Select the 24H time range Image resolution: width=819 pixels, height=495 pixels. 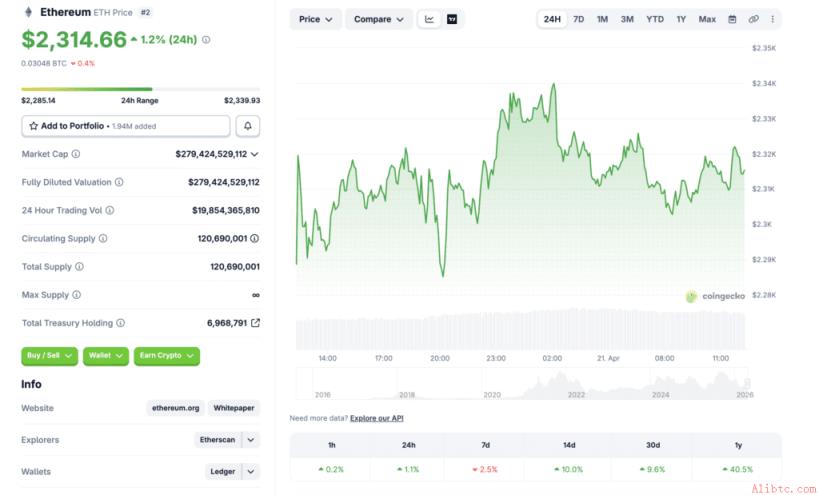tap(552, 19)
